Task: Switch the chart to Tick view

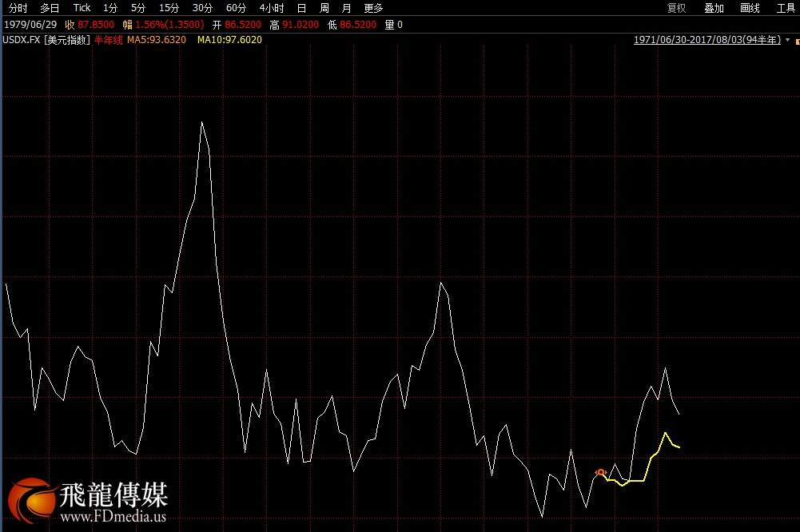Action: click(82, 8)
